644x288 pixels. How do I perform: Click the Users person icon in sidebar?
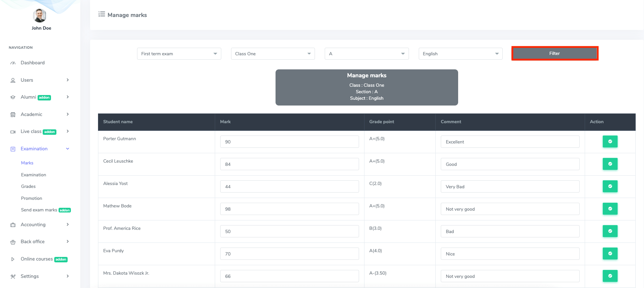click(x=13, y=80)
